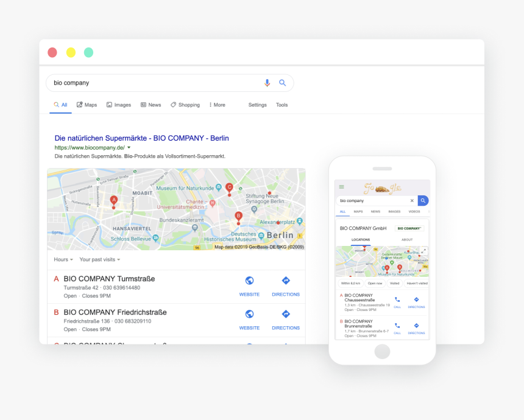Click the blue magnifier search icon in desktop search bar
The image size is (524, 420).
282,83
